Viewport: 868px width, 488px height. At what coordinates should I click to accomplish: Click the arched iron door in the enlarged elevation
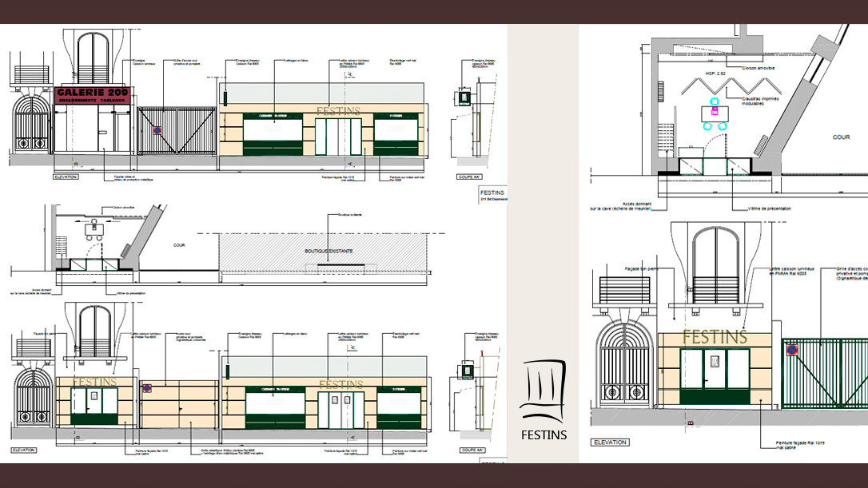(x=624, y=363)
